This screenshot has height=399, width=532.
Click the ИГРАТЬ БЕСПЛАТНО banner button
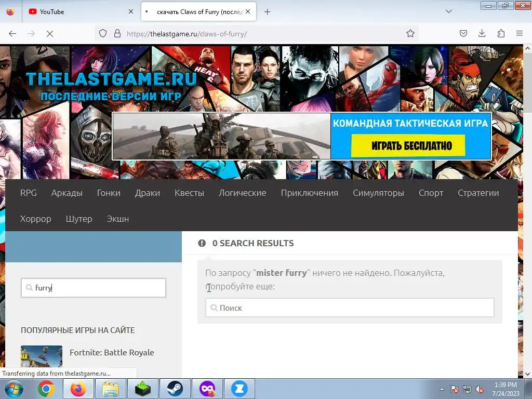pyautogui.click(x=408, y=145)
